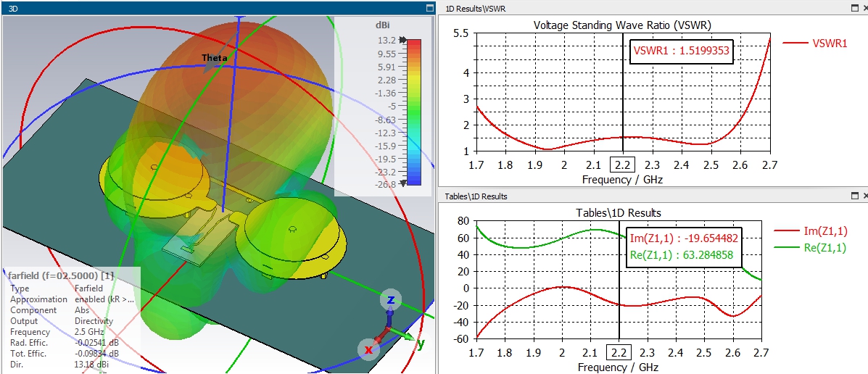Click the farfield (f=02.5000) [1] info header
Viewport: 868px width, 374px height.
coord(61,275)
